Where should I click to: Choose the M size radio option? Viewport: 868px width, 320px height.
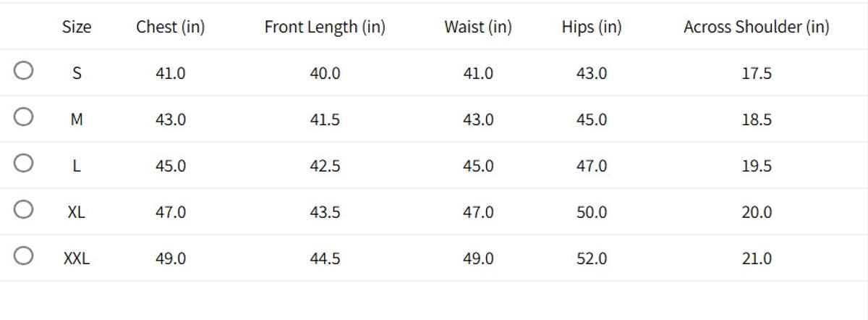pos(23,117)
